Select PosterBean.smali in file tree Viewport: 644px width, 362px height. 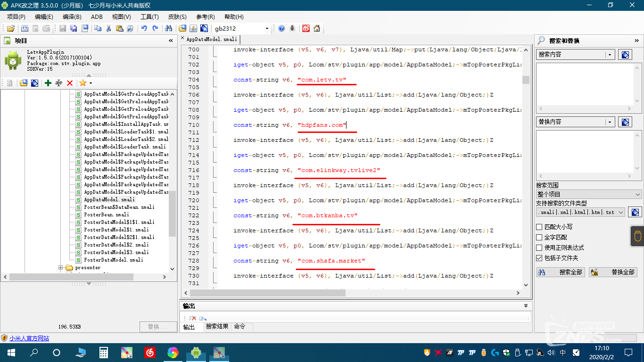click(x=106, y=214)
